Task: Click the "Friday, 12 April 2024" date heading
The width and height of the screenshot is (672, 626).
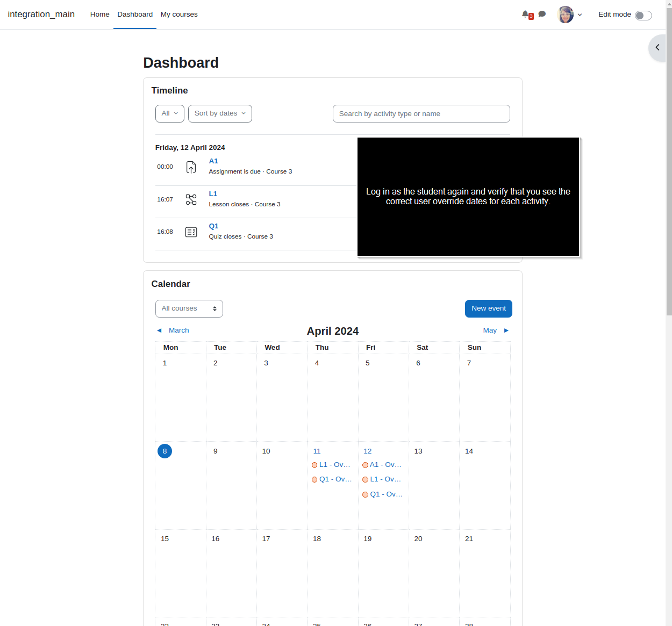Action: click(x=190, y=148)
